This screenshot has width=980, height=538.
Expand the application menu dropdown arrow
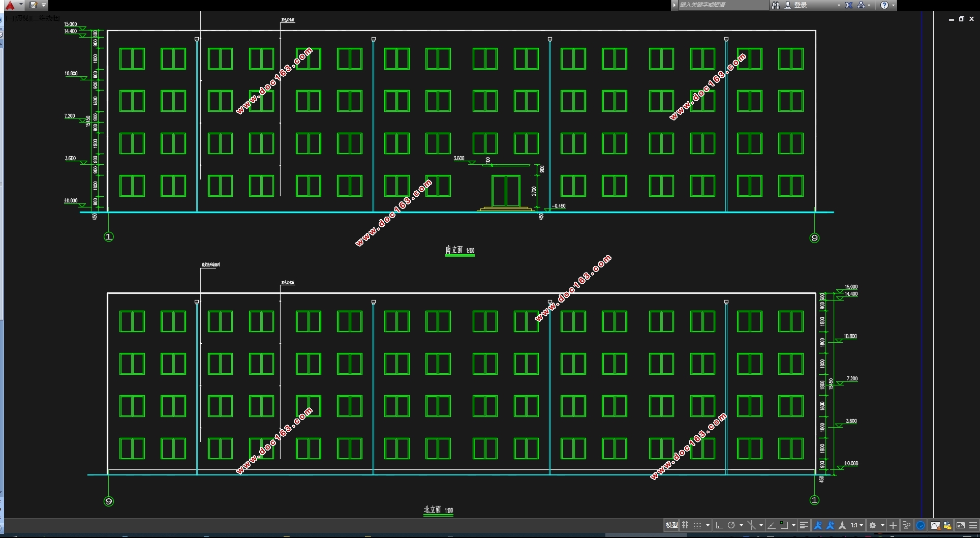(x=21, y=5)
